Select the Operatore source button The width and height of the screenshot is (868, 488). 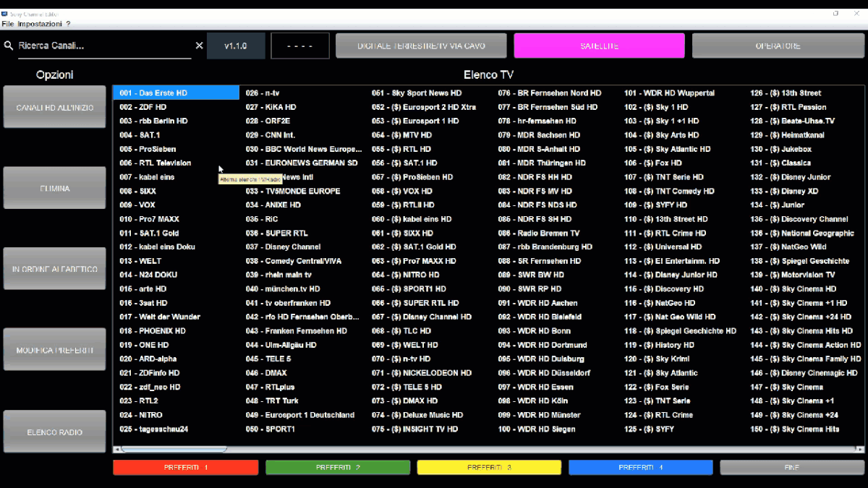[x=778, y=46]
